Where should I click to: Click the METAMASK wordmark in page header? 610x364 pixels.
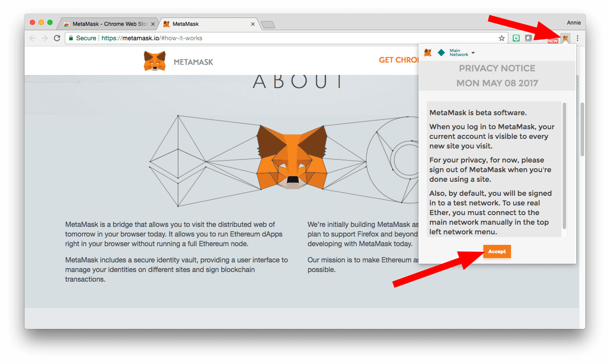[x=193, y=62]
